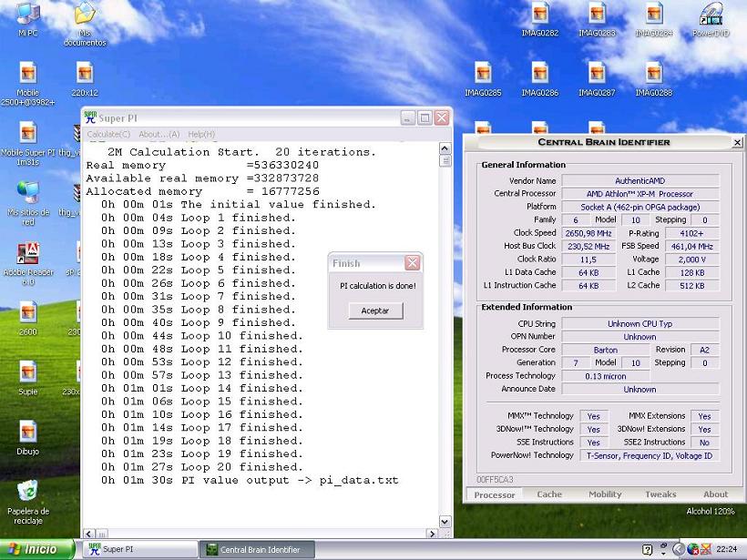Click the Inicio start button
Image resolution: width=747 pixels, height=560 pixels.
36,549
